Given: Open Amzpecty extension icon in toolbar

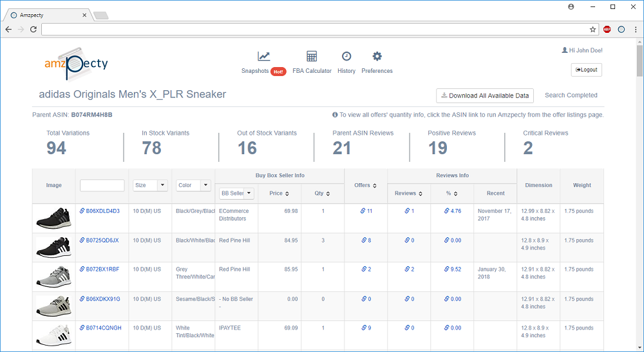Looking at the screenshot, I should [x=621, y=30].
